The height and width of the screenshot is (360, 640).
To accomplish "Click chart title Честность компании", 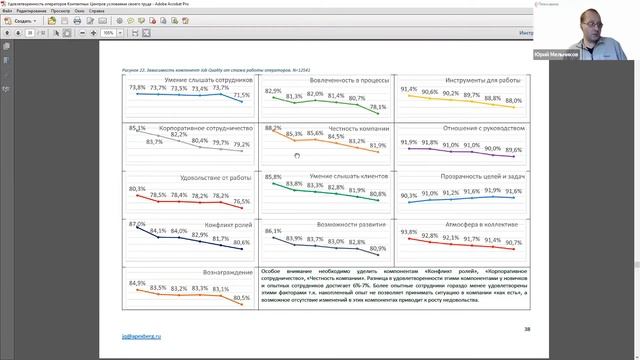I will pos(359,129).
